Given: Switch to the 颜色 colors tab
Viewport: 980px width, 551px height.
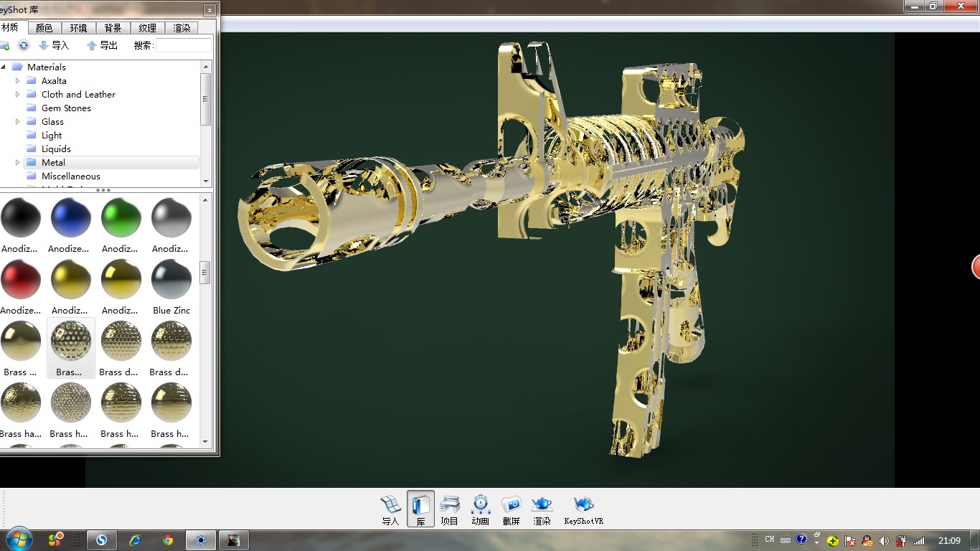Looking at the screenshot, I should point(44,28).
